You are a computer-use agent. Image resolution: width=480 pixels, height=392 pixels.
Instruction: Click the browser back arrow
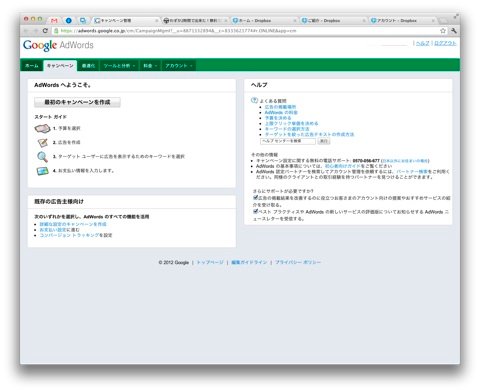click(26, 31)
